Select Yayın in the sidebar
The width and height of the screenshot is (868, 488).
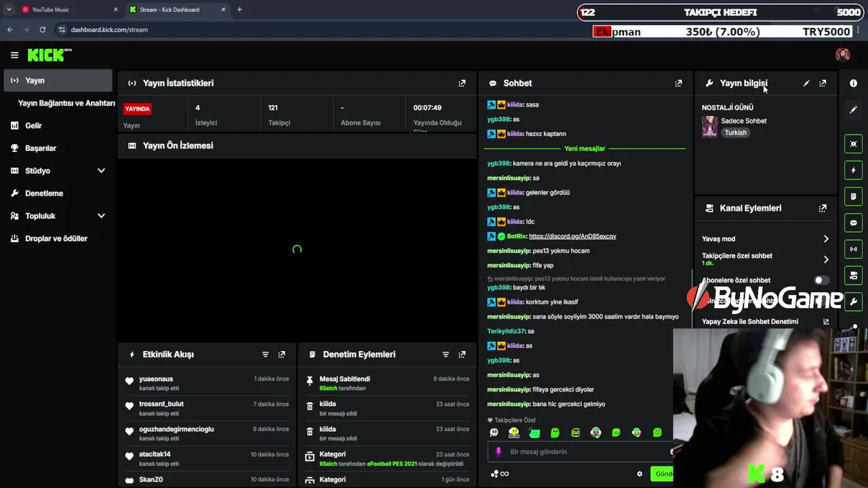(58, 81)
